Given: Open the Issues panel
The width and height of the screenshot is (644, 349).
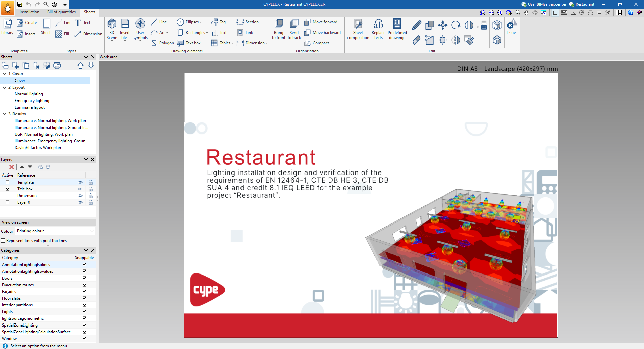Looking at the screenshot, I should click(512, 27).
